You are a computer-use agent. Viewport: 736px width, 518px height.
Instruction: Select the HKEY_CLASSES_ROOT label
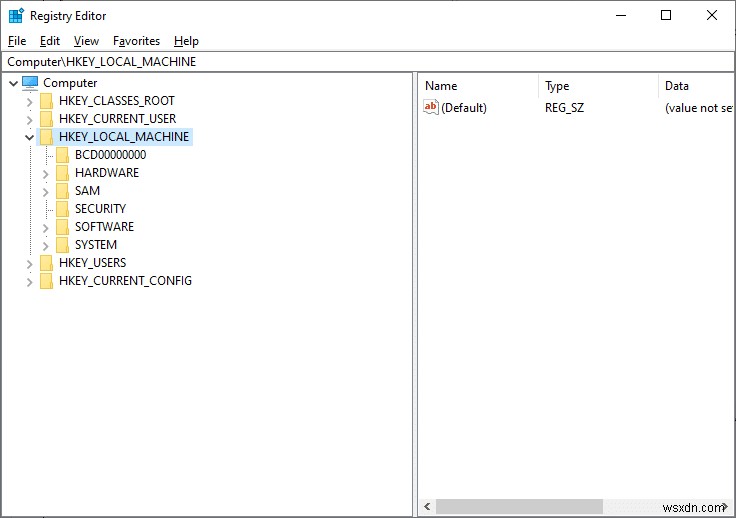click(x=117, y=101)
